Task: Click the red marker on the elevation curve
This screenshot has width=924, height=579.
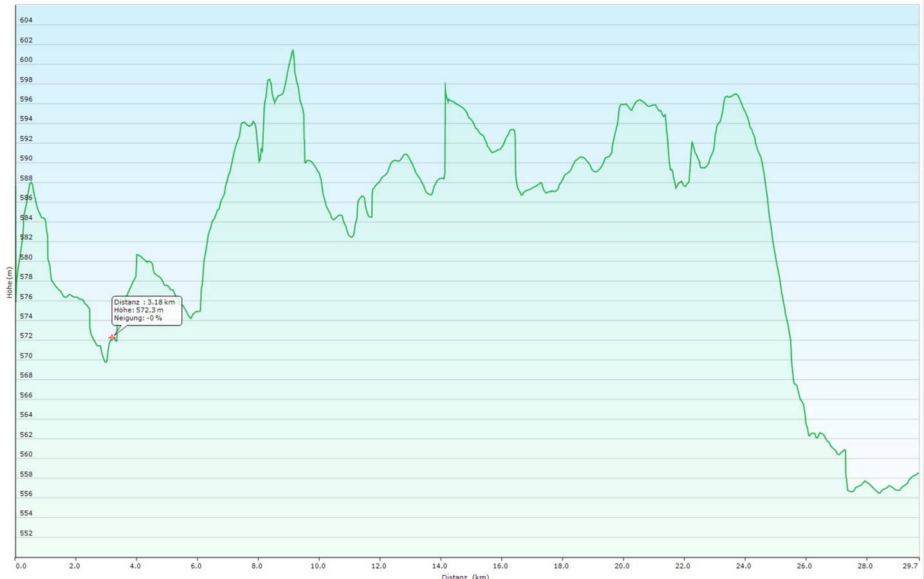Action: [x=112, y=338]
